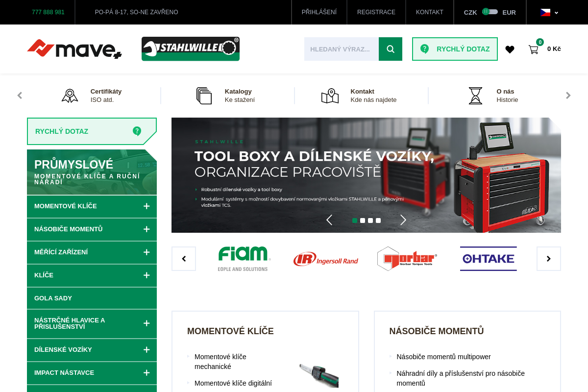This screenshot has height=392, width=588.
Task: Click the O nás hourglass icon
Action: (475, 96)
